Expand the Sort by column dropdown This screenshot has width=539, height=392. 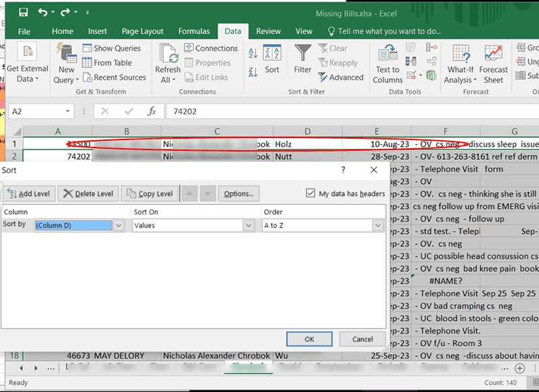point(119,226)
